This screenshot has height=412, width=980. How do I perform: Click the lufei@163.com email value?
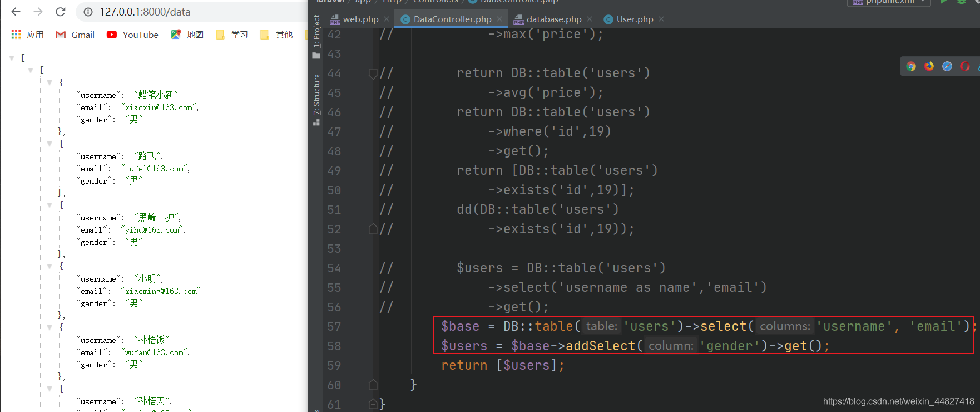(155, 169)
